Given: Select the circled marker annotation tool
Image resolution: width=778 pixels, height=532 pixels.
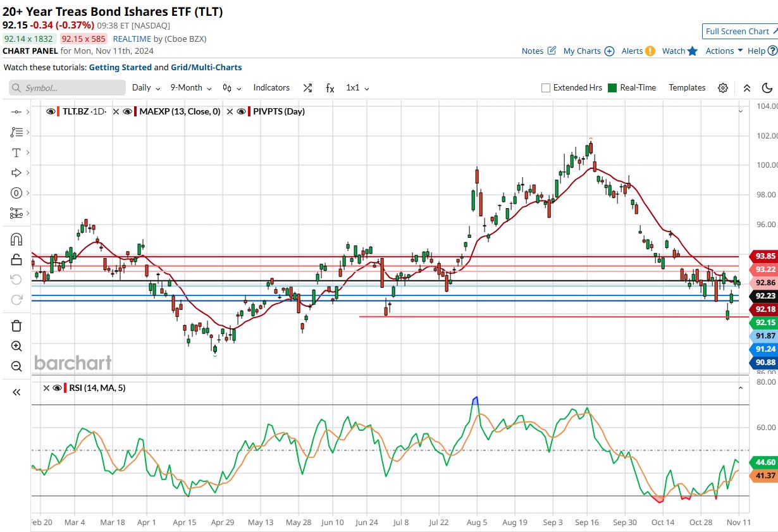Looking at the screenshot, I should [16, 193].
